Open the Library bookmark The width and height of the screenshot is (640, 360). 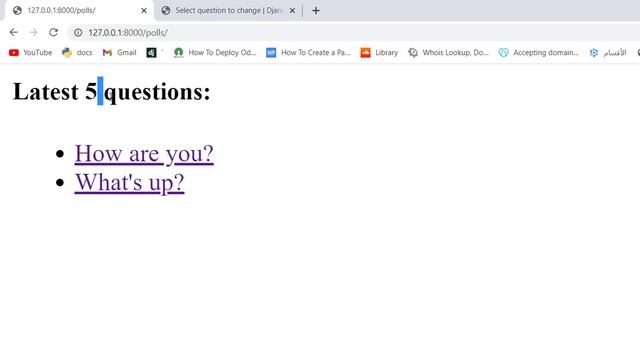[x=379, y=53]
